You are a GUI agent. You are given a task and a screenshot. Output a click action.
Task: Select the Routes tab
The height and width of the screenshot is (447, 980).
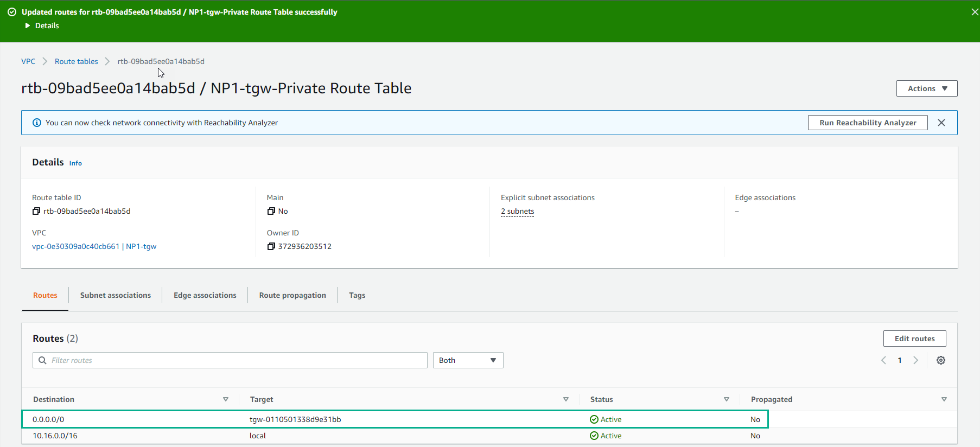45,295
